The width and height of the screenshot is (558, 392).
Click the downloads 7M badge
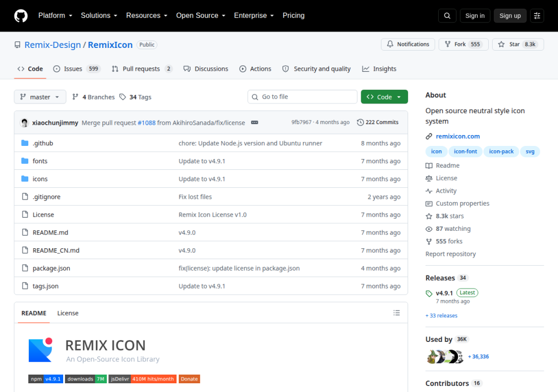pyautogui.click(x=86, y=379)
